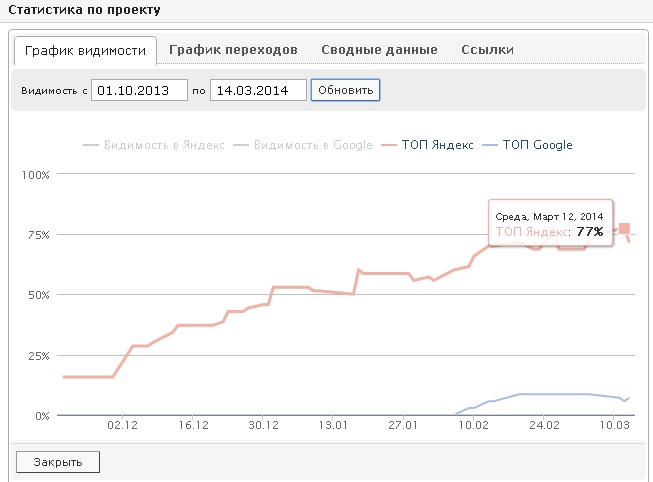The image size is (653, 482).
Task: Open the Сводные данные tab
Action: tap(379, 50)
